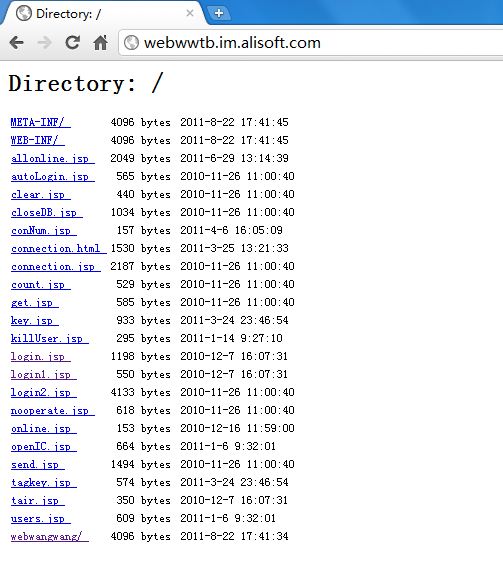The height and width of the screenshot is (566, 503).
Task: Open tagkey.jsp file link
Action: click(44, 483)
